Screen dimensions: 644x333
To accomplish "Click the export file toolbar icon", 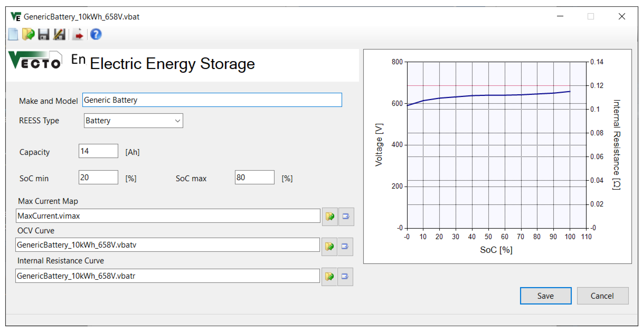I will point(78,35).
